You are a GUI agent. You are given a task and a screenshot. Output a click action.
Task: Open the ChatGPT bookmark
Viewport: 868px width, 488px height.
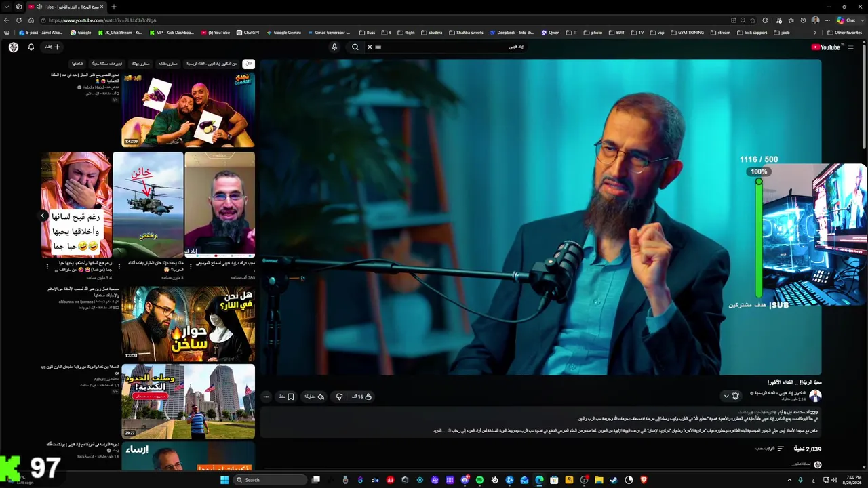(x=248, y=33)
